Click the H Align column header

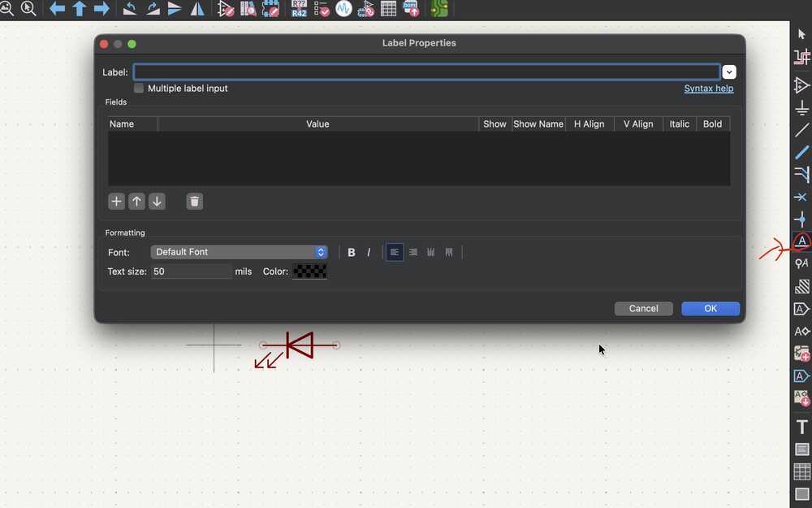click(x=589, y=124)
